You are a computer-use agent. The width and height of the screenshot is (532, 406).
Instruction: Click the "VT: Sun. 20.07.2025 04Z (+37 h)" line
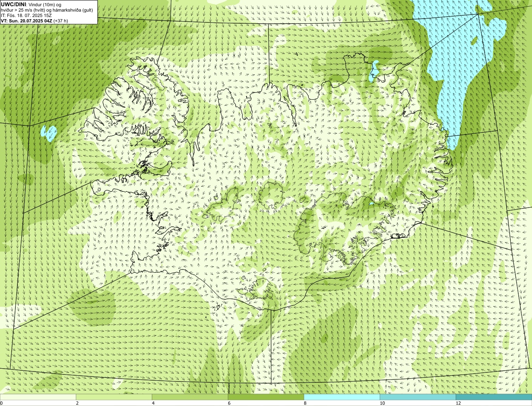coord(34,20)
